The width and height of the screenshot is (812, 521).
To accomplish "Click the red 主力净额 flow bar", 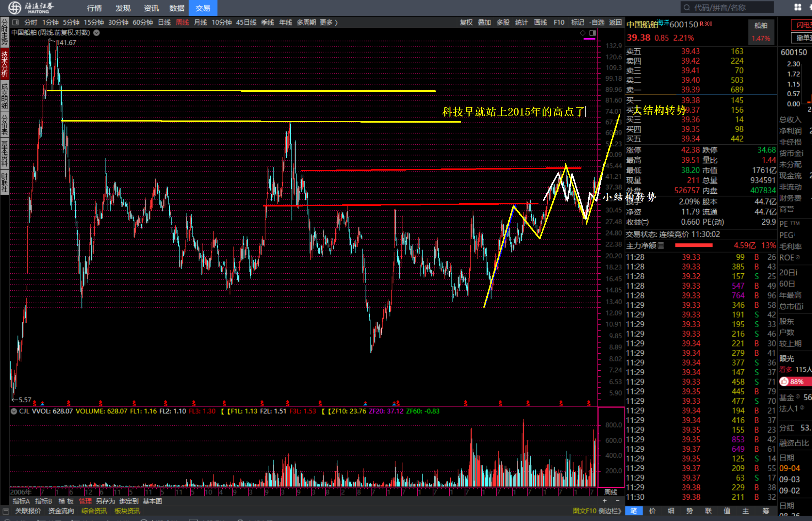I will pos(693,246).
